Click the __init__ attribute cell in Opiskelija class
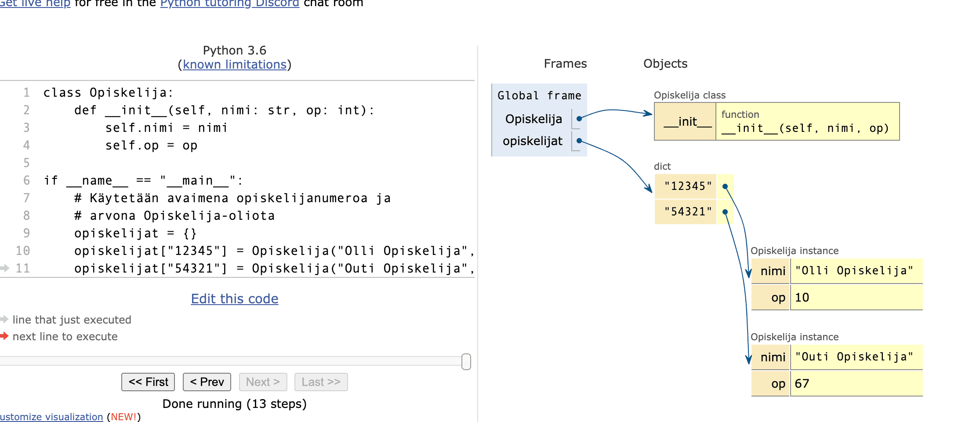980x422 pixels. (687, 122)
